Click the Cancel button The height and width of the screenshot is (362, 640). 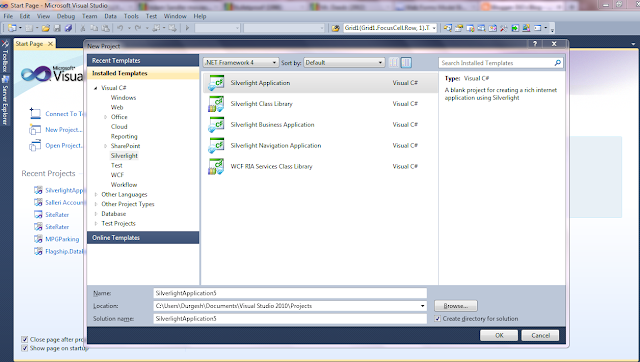point(540,335)
